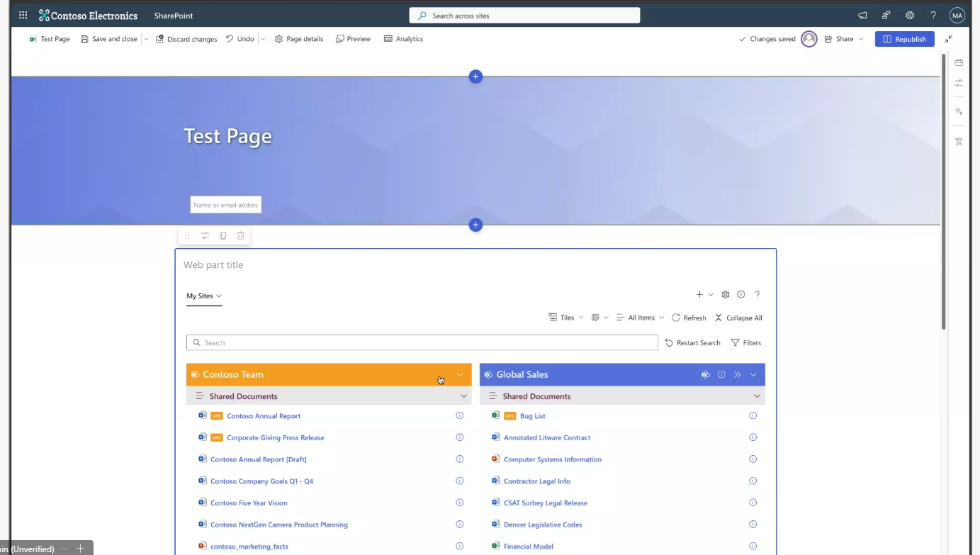Open the web part settings gear

point(726,294)
